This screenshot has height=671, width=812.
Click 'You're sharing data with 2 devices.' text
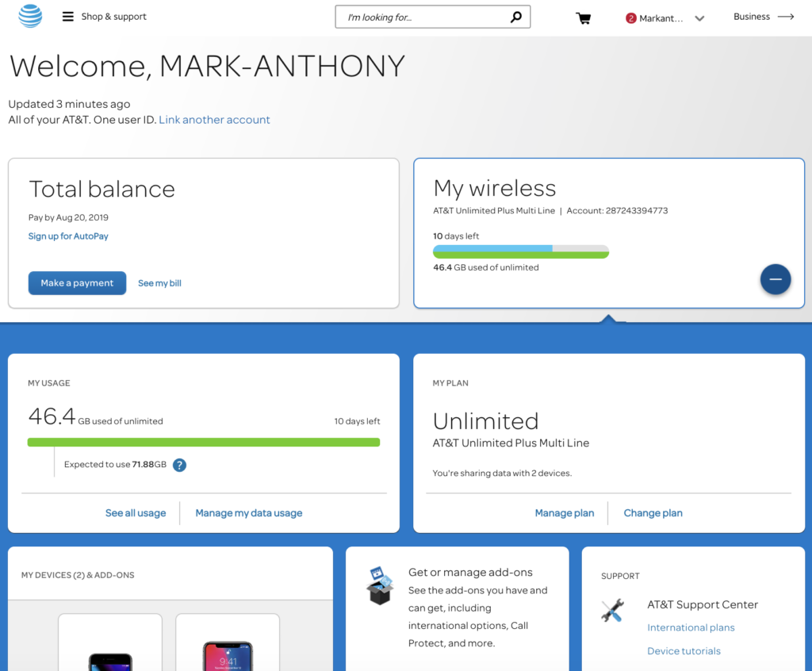pyautogui.click(x=502, y=473)
